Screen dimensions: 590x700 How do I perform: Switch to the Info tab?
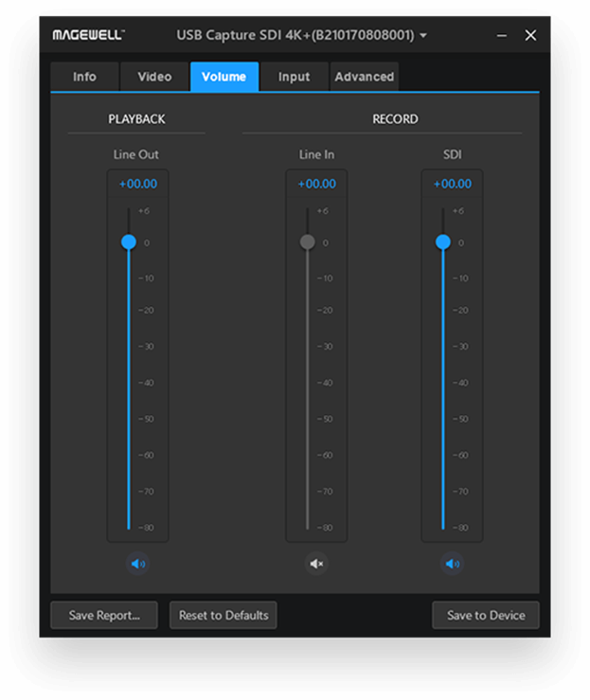pos(85,77)
